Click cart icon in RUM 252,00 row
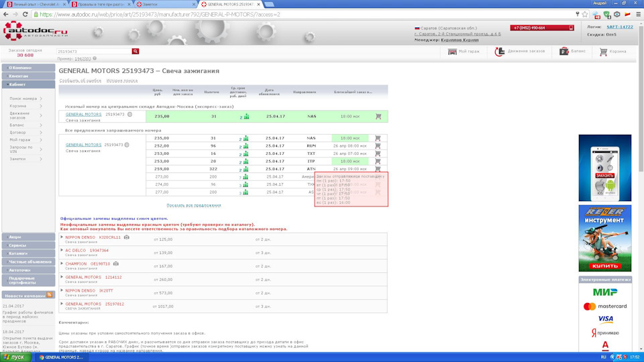644x362 pixels. [x=378, y=145]
